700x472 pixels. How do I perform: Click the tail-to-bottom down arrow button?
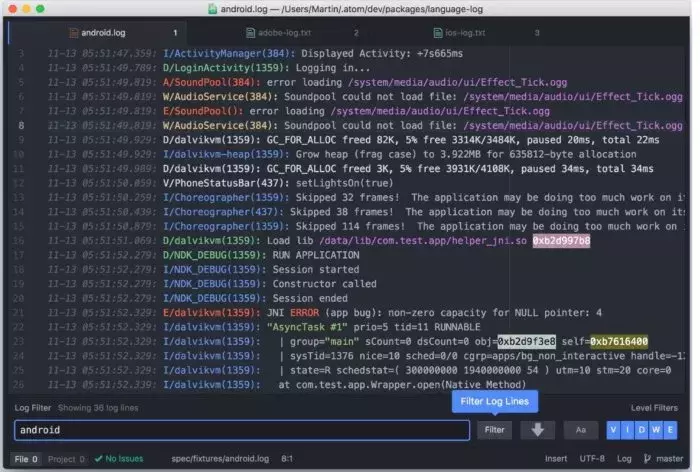[x=538, y=430]
